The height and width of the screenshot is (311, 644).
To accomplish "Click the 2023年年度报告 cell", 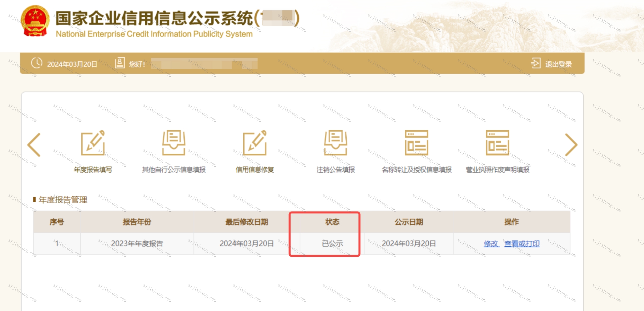I will pos(137,243).
